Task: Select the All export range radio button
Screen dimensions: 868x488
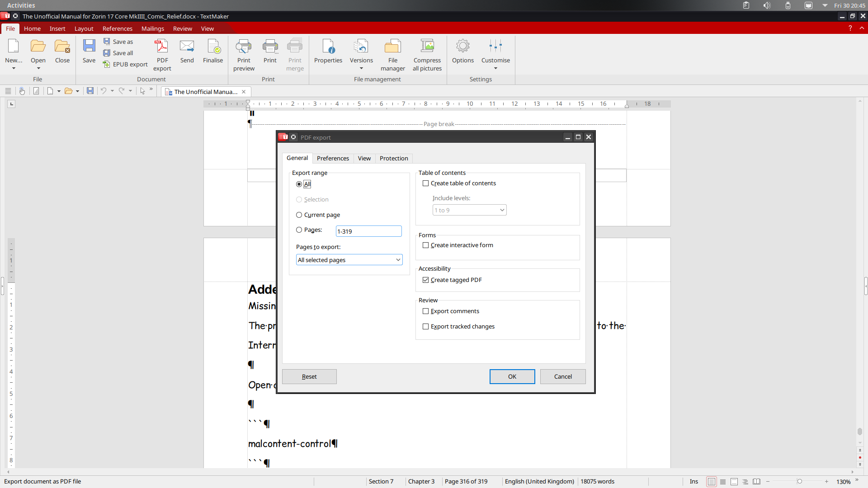Action: pyautogui.click(x=299, y=184)
